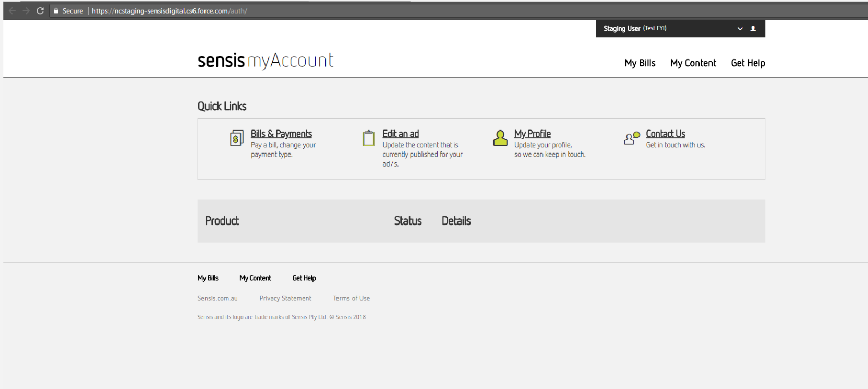This screenshot has height=389, width=868.
Task: Click the browser back arrow
Action: click(x=12, y=11)
